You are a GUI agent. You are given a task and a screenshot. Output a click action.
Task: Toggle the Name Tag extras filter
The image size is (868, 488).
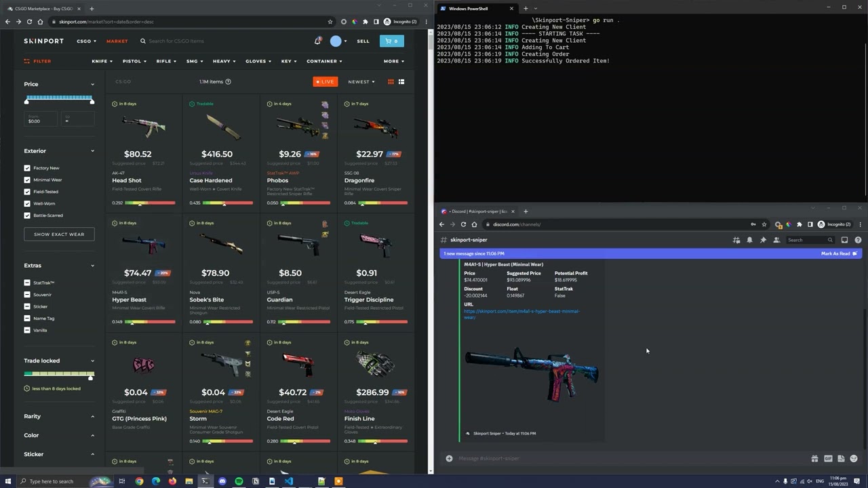(27, 319)
